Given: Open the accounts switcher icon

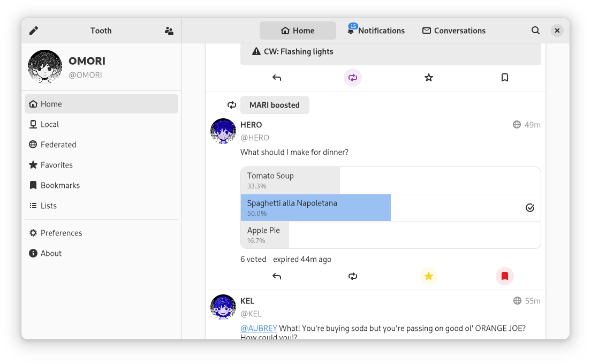Looking at the screenshot, I should (169, 31).
